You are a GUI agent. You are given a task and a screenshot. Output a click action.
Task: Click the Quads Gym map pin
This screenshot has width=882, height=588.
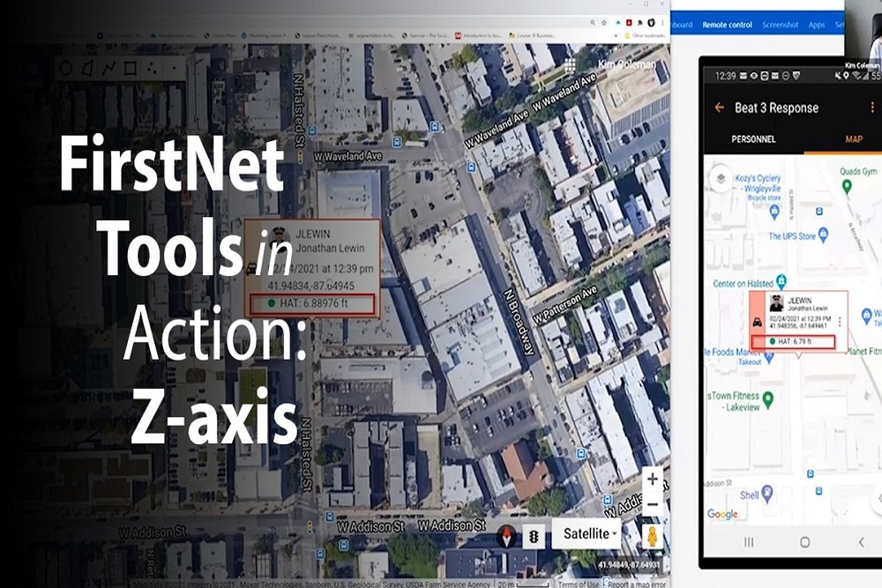coord(847,187)
